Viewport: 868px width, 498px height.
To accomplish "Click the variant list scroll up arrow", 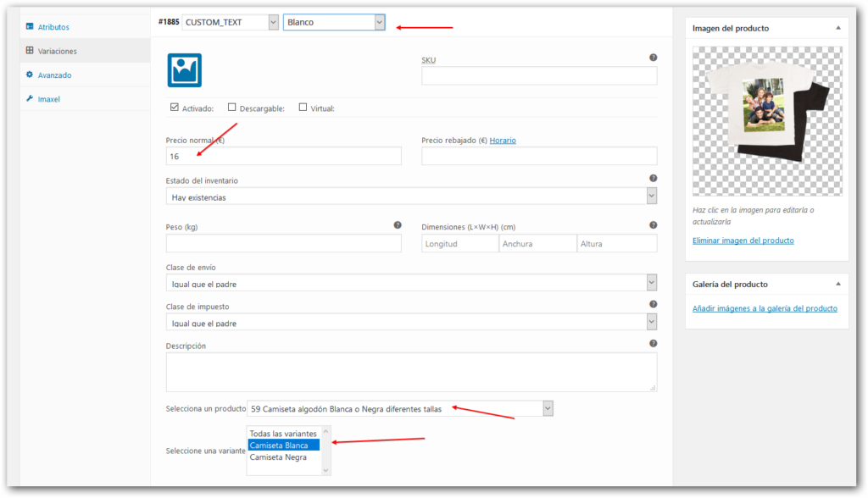I will (325, 431).
